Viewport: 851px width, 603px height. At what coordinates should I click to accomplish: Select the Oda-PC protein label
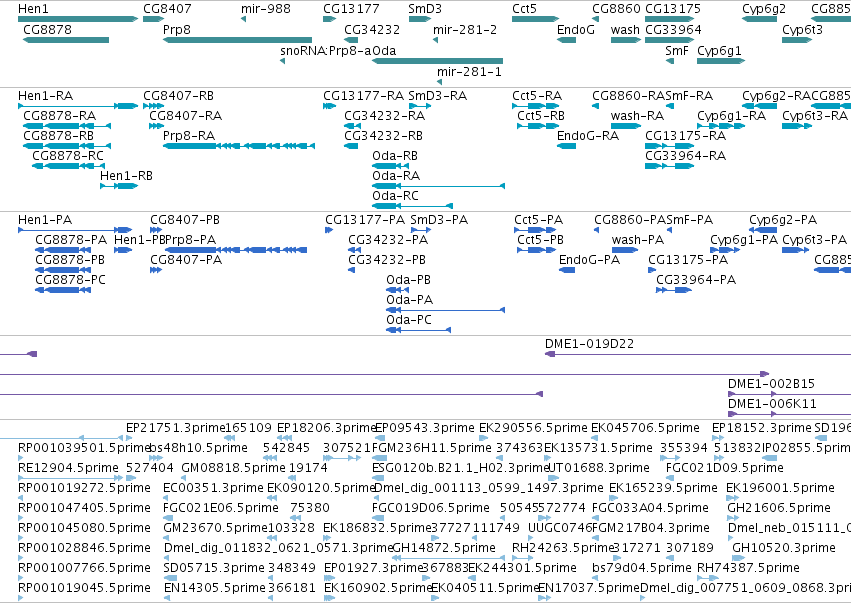tap(409, 320)
